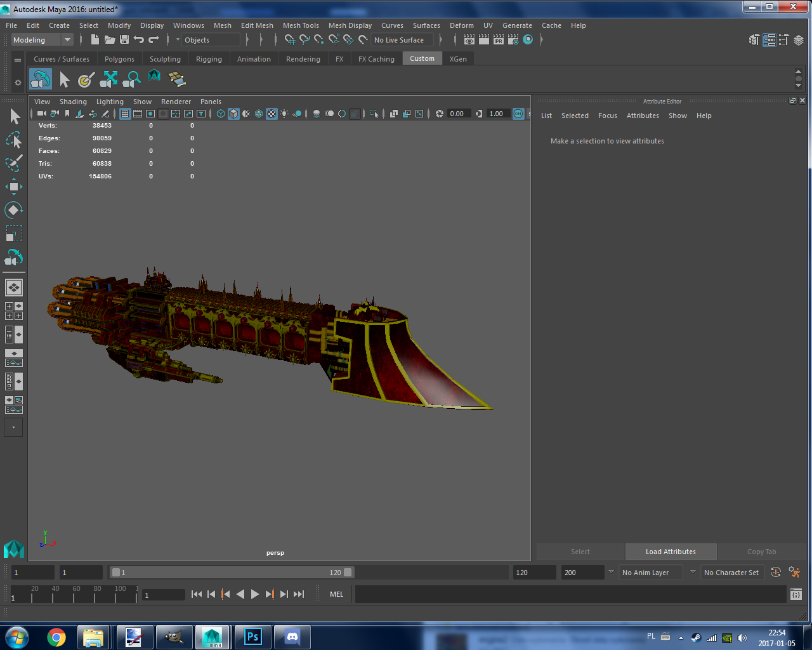Click the Load Attributes button

click(x=671, y=552)
